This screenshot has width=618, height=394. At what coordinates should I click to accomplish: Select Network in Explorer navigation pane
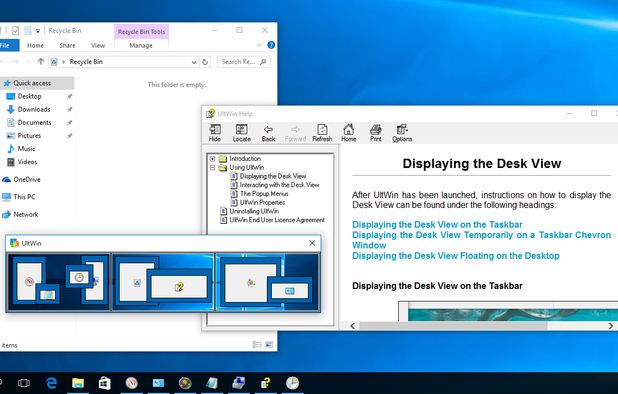(x=25, y=214)
